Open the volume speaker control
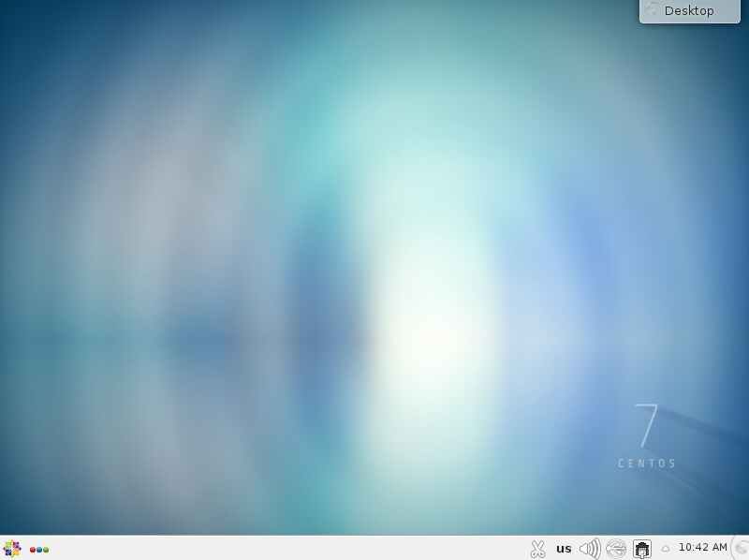 590,549
